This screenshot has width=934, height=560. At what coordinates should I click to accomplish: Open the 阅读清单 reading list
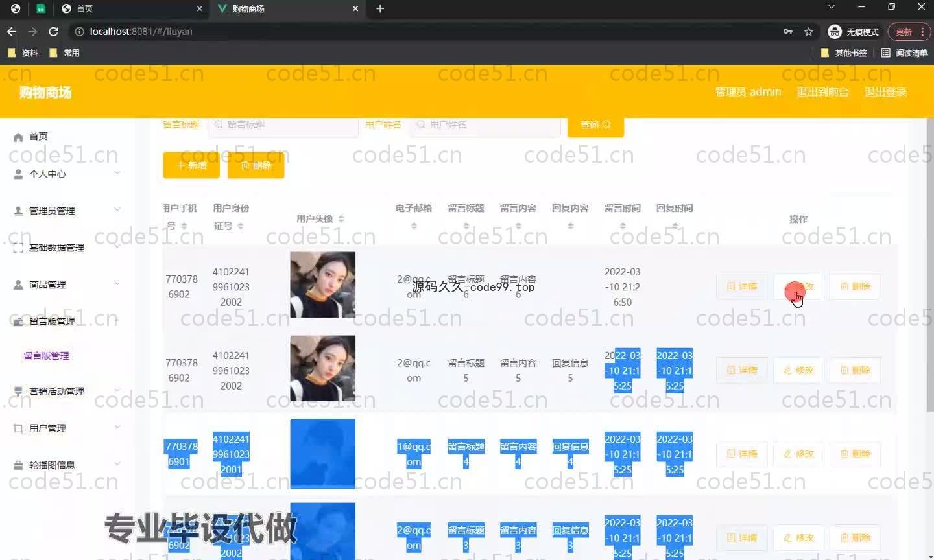click(904, 52)
